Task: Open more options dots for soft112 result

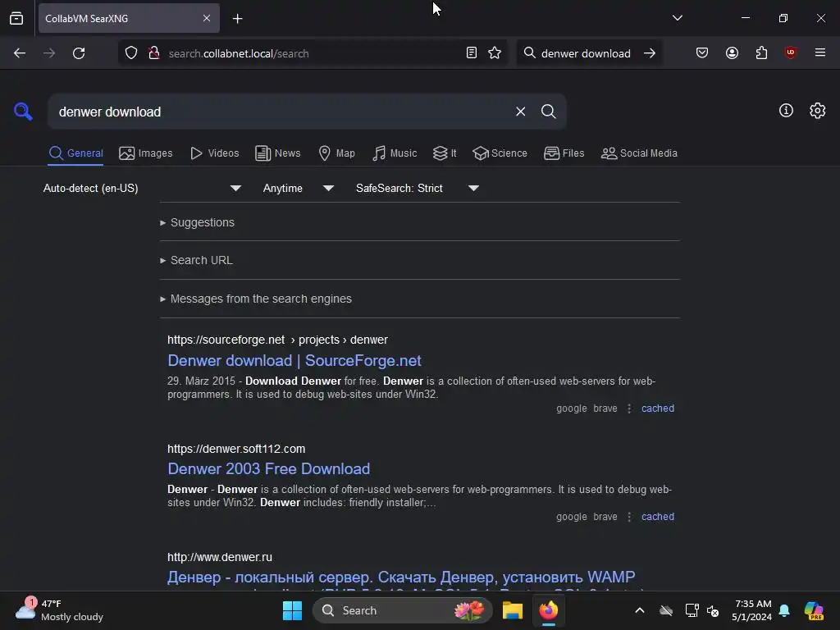Action: [x=629, y=517]
